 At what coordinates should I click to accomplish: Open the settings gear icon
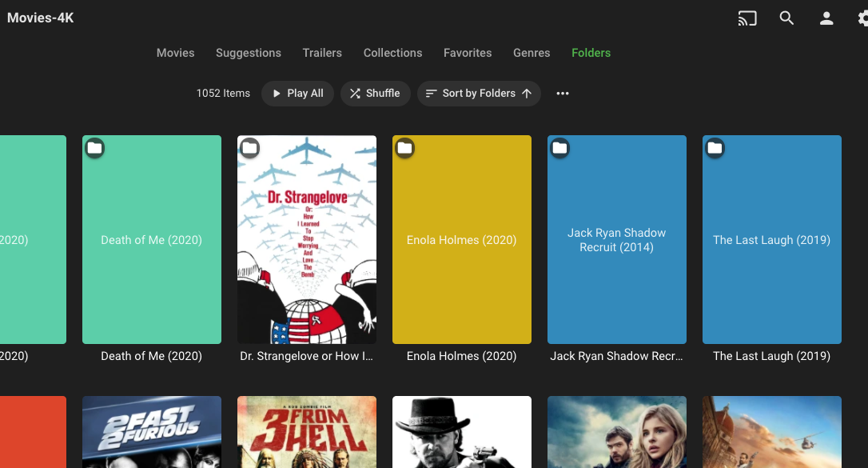click(x=862, y=18)
